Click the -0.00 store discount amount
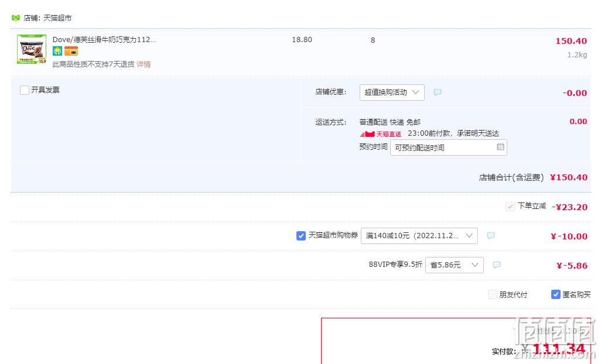Image resolution: width=601 pixels, height=364 pixels. [x=575, y=93]
